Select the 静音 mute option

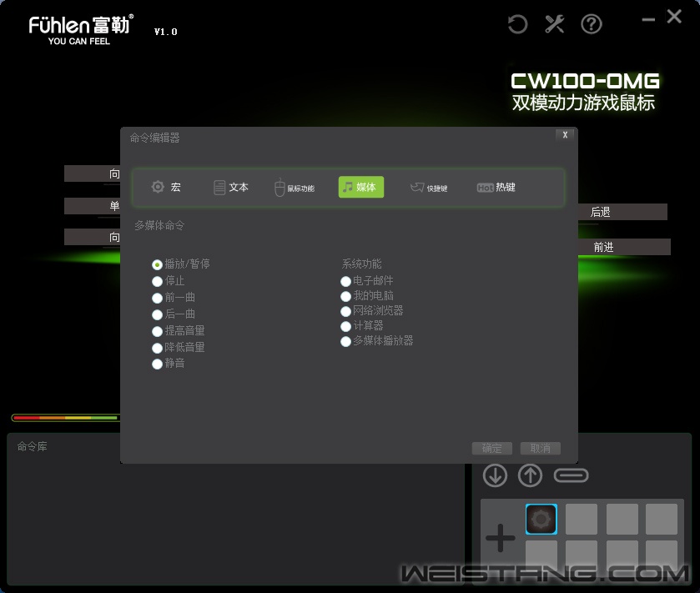point(157,364)
